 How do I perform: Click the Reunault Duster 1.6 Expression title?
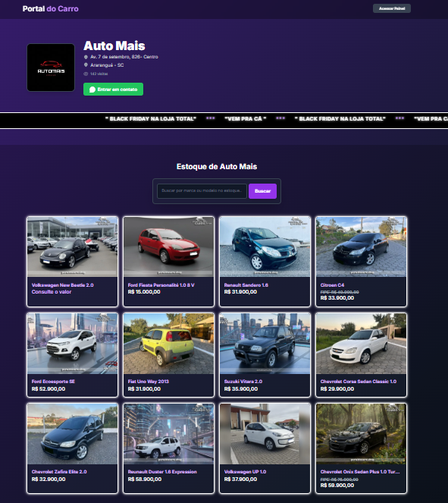[162, 472]
